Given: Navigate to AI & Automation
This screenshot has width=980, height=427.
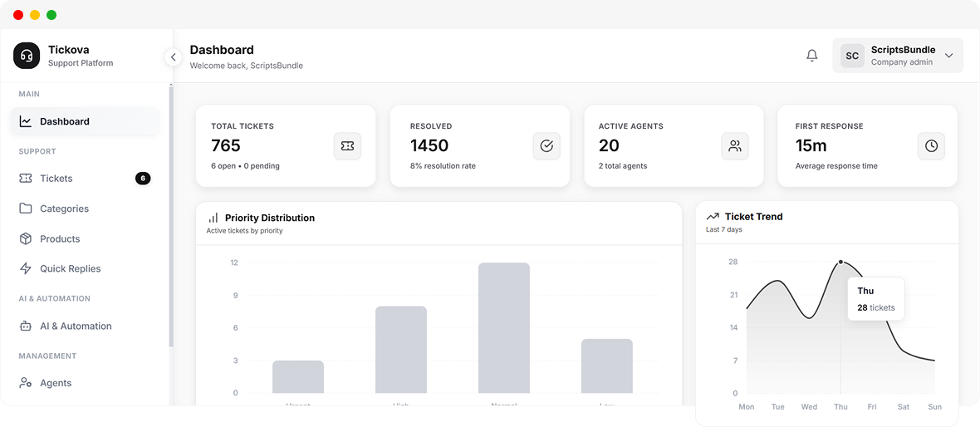Looking at the screenshot, I should coord(76,326).
